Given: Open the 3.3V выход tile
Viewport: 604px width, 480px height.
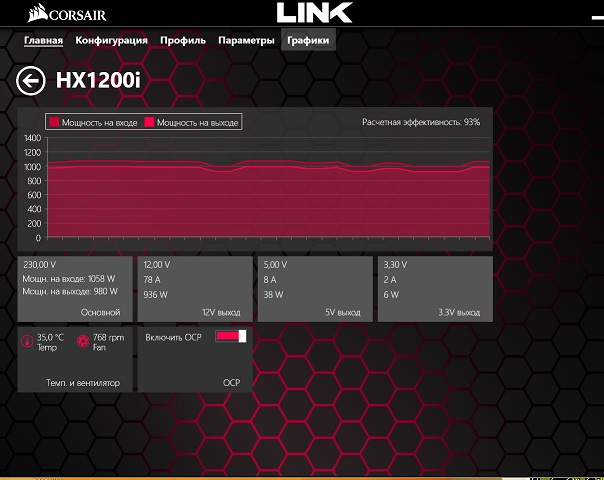Looking at the screenshot, I should click(x=435, y=288).
